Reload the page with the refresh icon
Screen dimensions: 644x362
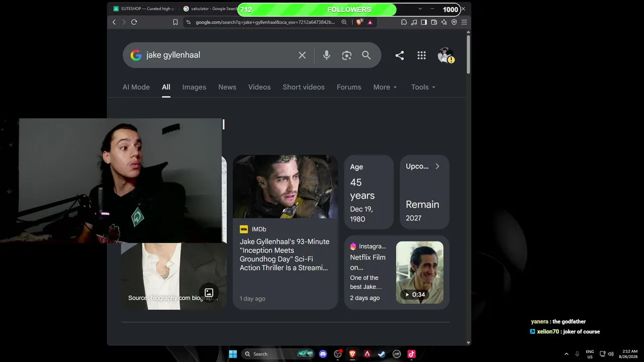click(134, 22)
